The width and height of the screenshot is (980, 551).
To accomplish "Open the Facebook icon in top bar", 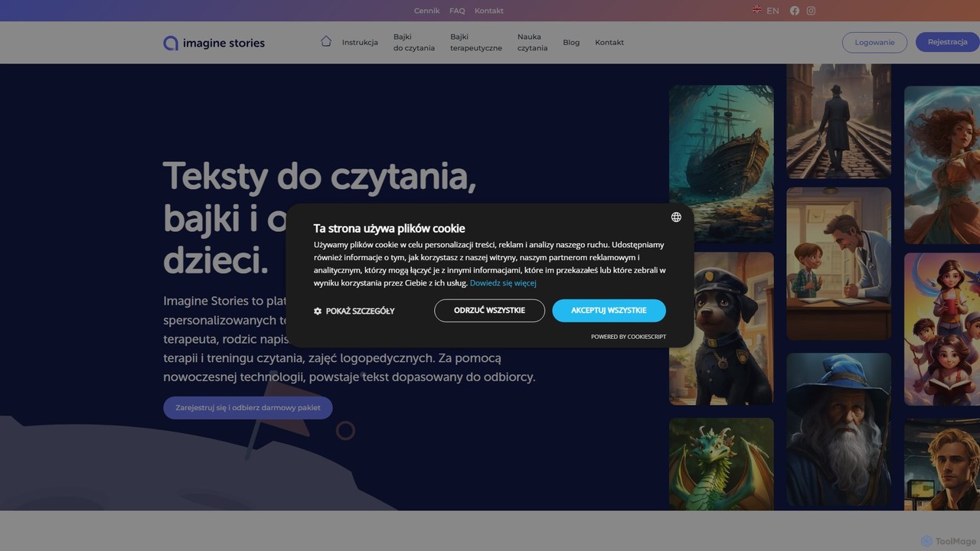I will 795,11.
